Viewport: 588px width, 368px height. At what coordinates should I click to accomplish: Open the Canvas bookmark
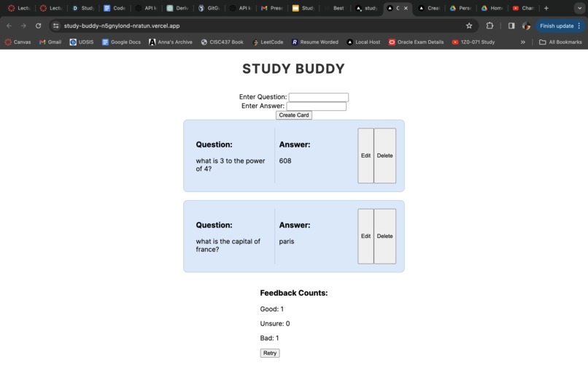pos(18,42)
